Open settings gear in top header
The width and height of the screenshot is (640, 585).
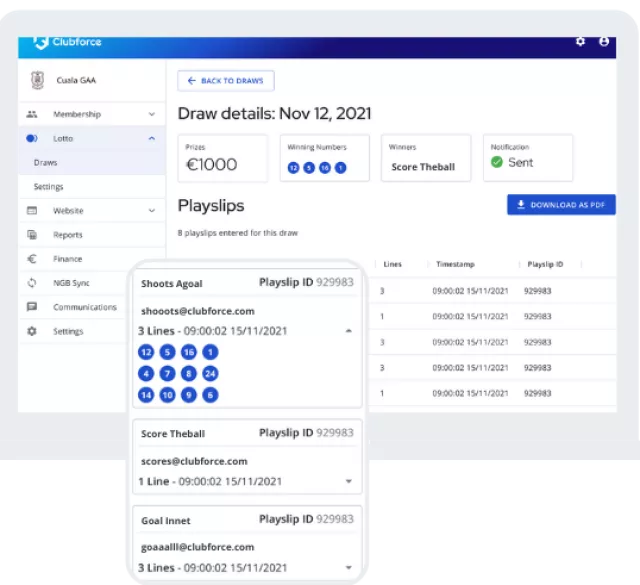click(x=581, y=42)
